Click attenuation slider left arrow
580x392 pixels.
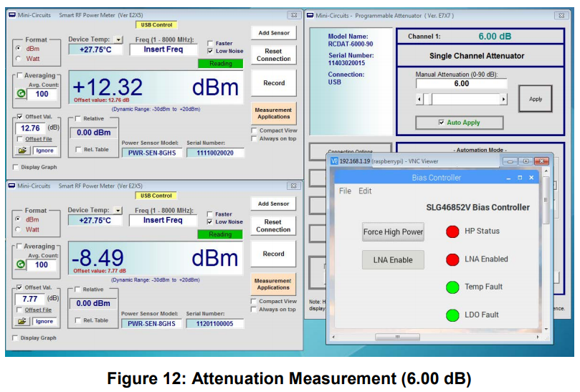click(x=419, y=99)
